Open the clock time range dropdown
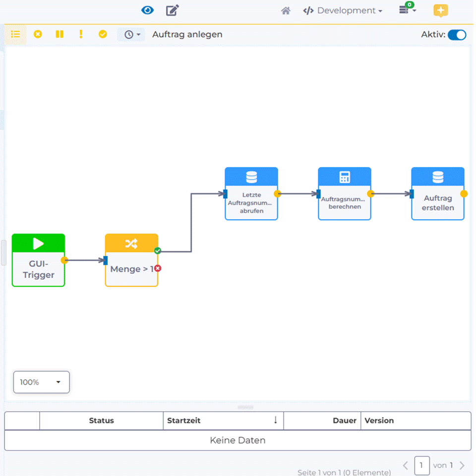The image size is (476, 476). click(131, 35)
